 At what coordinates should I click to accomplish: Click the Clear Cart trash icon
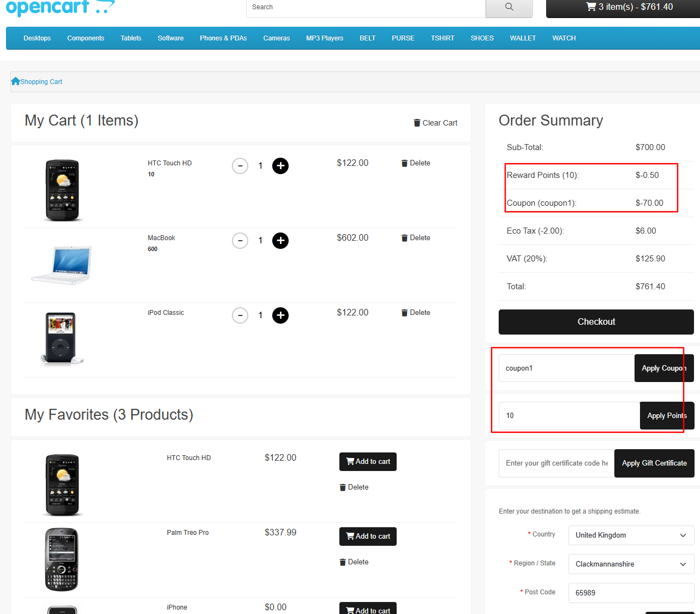[x=417, y=123]
